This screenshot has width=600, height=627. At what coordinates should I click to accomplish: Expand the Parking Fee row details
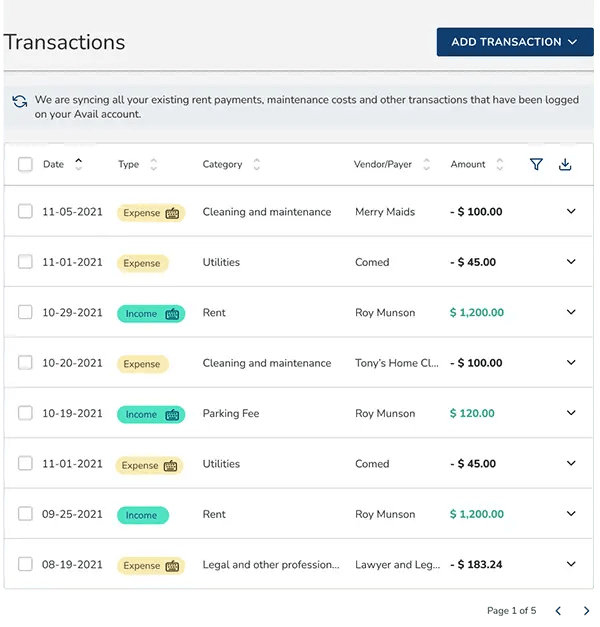pyautogui.click(x=571, y=413)
